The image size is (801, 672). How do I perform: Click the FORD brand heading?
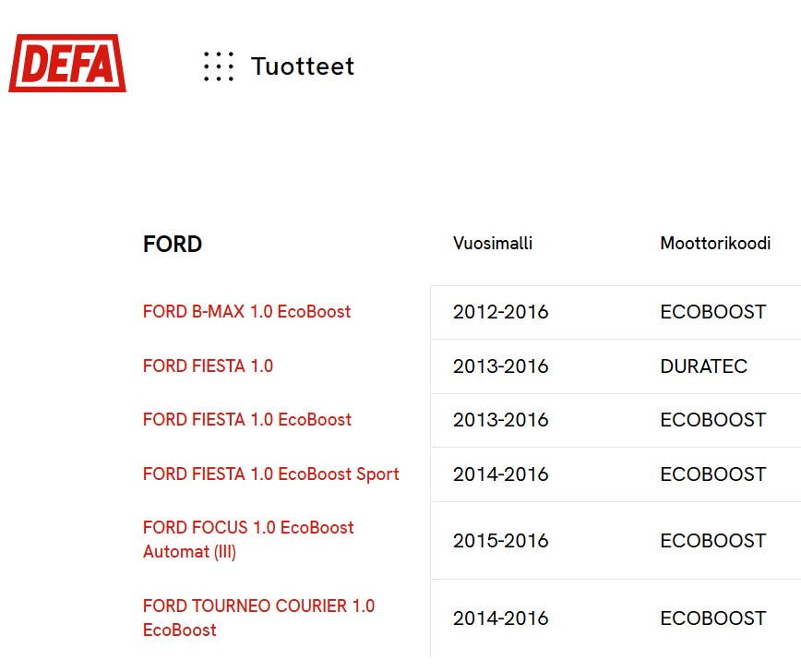pyautogui.click(x=173, y=245)
